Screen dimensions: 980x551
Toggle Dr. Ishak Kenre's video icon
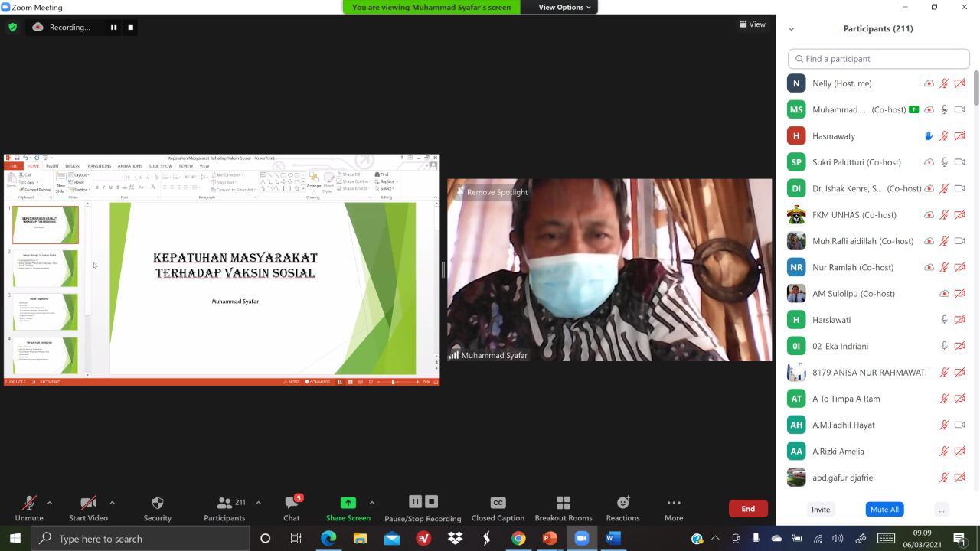pos(959,188)
